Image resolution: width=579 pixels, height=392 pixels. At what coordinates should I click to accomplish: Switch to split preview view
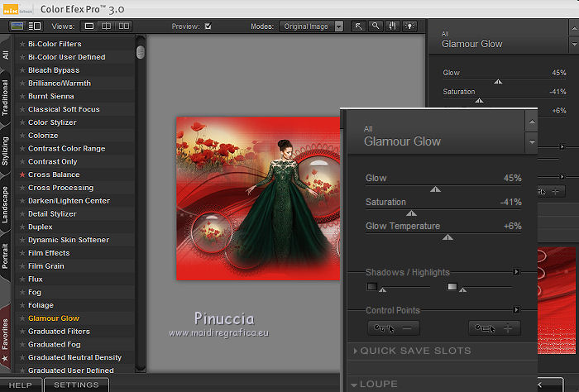coord(104,26)
